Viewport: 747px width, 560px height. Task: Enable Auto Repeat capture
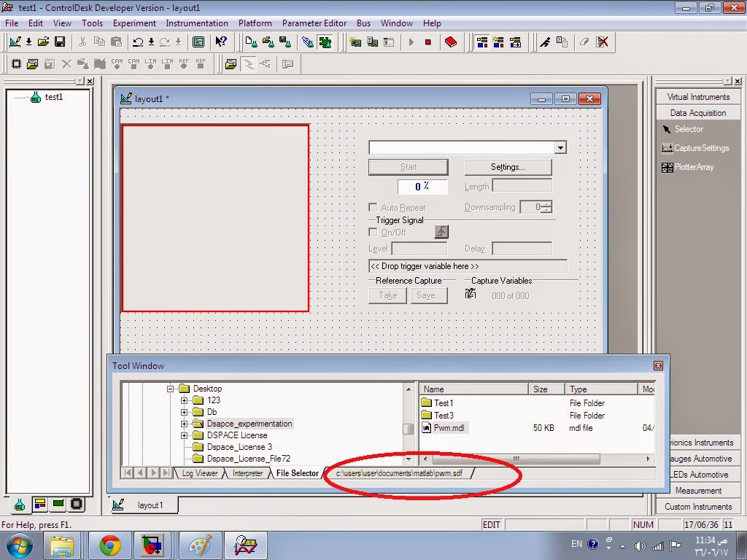[372, 207]
